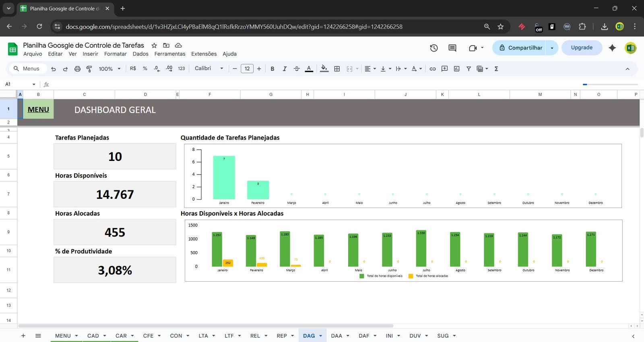The height and width of the screenshot is (342, 644).
Task: Open the borders tool
Action: (x=337, y=69)
